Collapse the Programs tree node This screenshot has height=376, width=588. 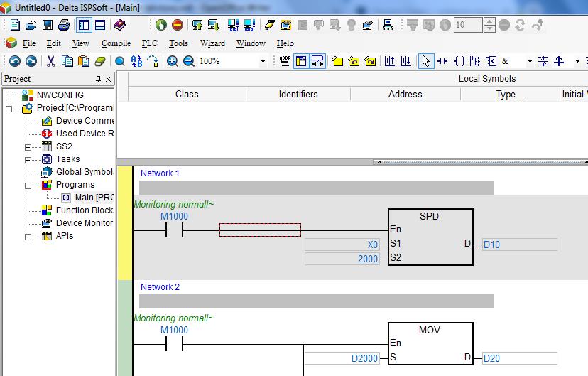click(x=28, y=185)
